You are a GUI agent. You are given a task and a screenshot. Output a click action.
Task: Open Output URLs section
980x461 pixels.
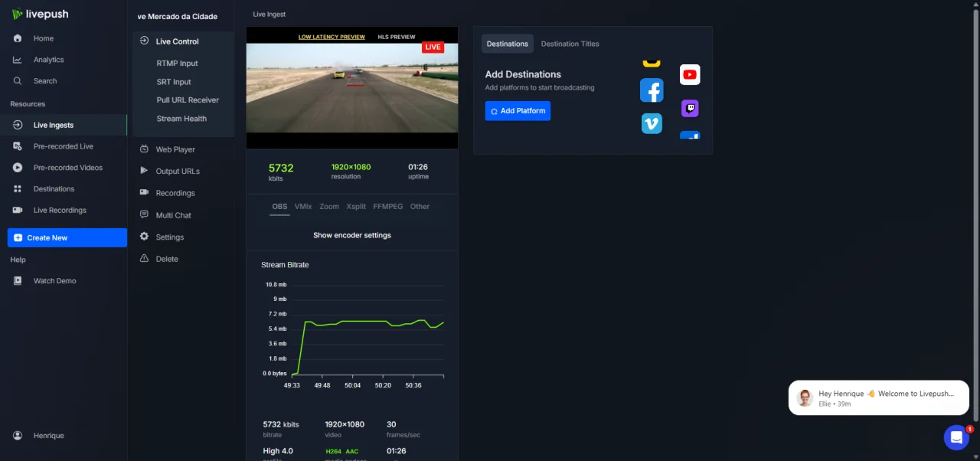pos(178,171)
